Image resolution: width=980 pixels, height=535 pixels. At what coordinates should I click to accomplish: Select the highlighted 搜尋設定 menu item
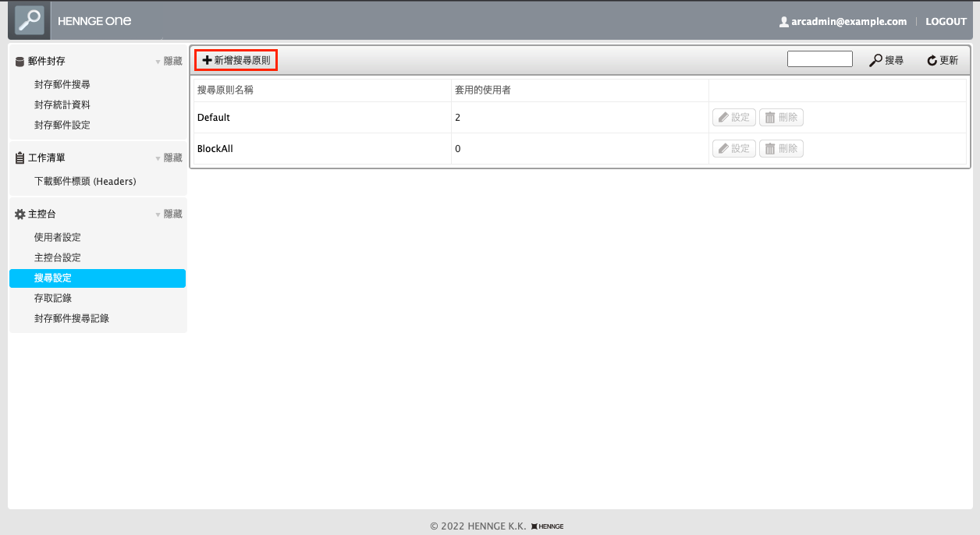click(x=98, y=278)
